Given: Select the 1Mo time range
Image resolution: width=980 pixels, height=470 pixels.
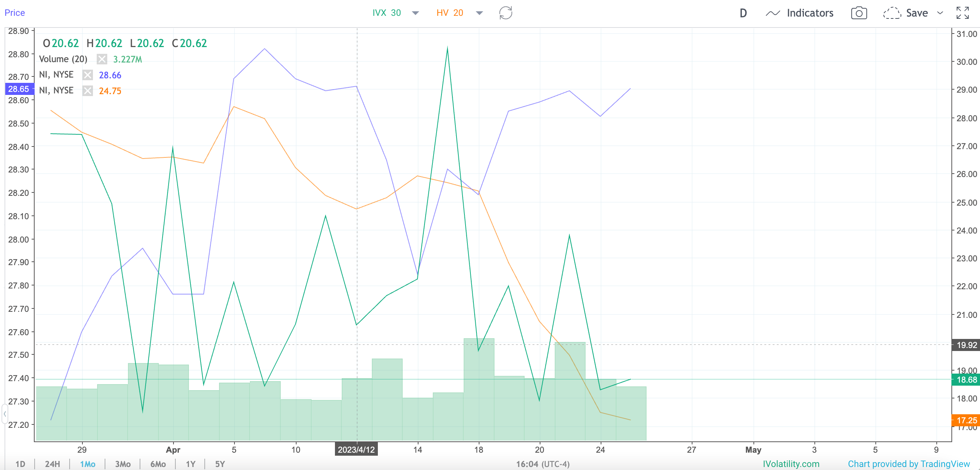Looking at the screenshot, I should (87, 464).
